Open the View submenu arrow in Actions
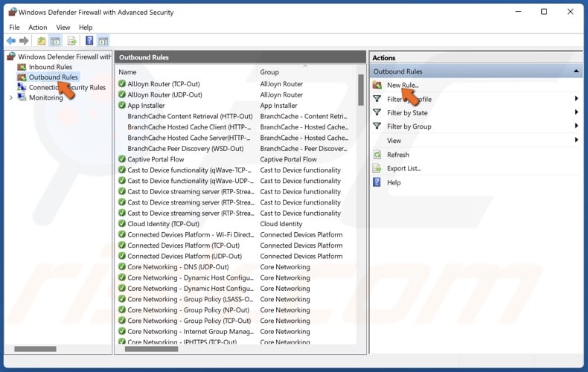Image resolution: width=588 pixels, height=372 pixels. [x=576, y=140]
